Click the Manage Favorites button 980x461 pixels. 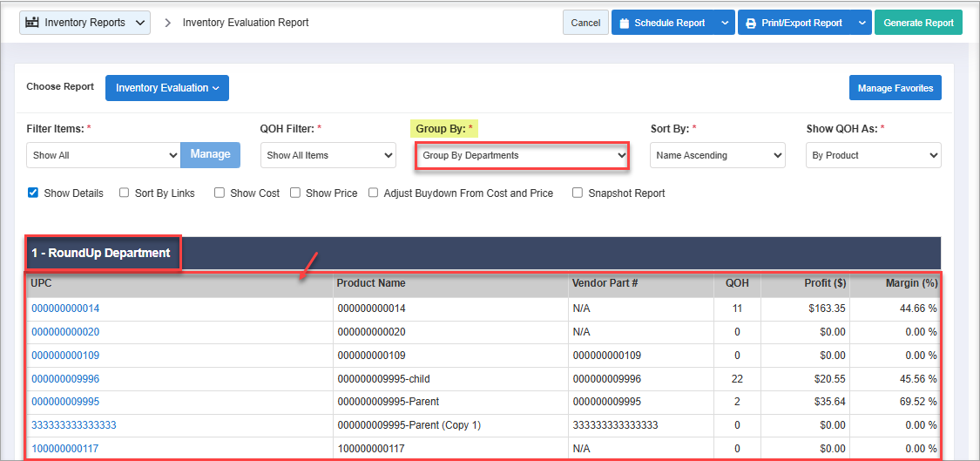[895, 88]
